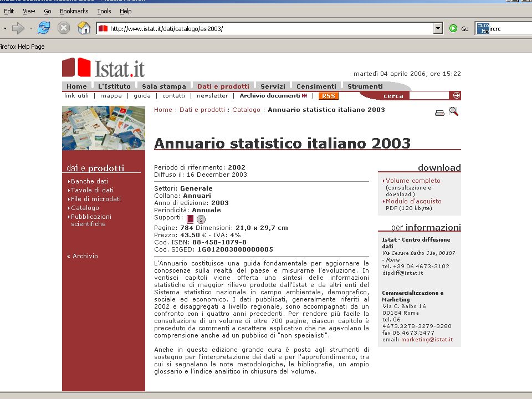Expand the Back button history arrow
The height and width of the screenshot is (399, 532).
click(x=5, y=28)
